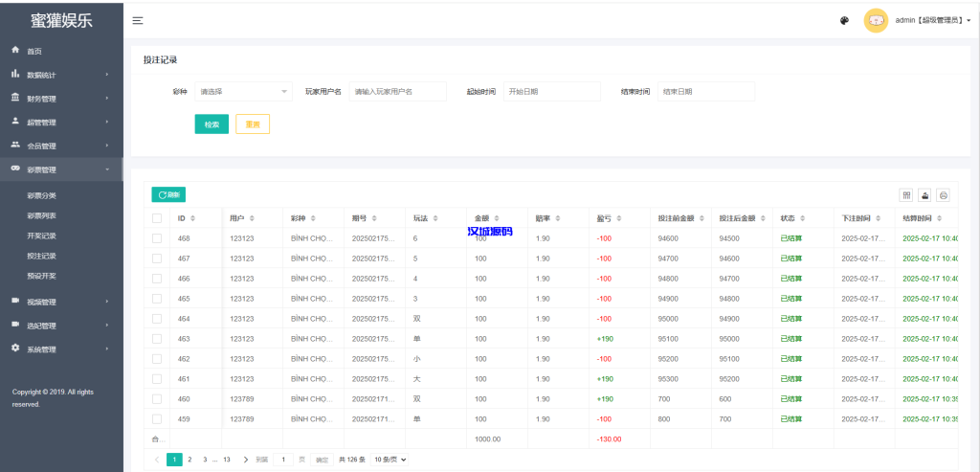
Task: Click the print icon above table
Action: pyautogui.click(x=943, y=195)
